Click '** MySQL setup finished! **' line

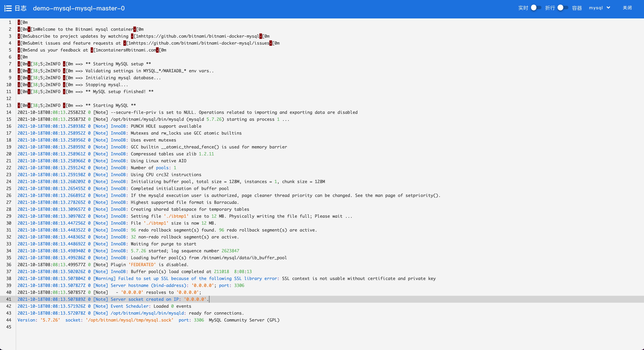click(x=85, y=92)
